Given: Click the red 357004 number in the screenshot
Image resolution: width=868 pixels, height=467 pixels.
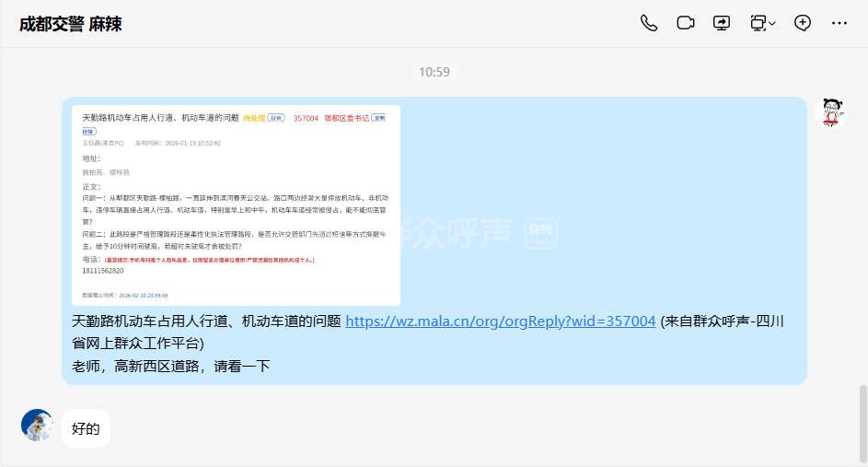Looking at the screenshot, I should pos(306,119).
